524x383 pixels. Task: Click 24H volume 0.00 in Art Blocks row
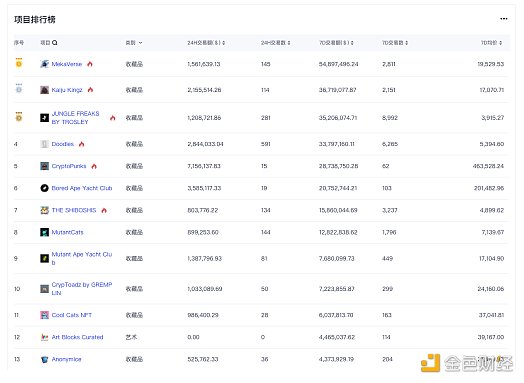(x=193, y=337)
